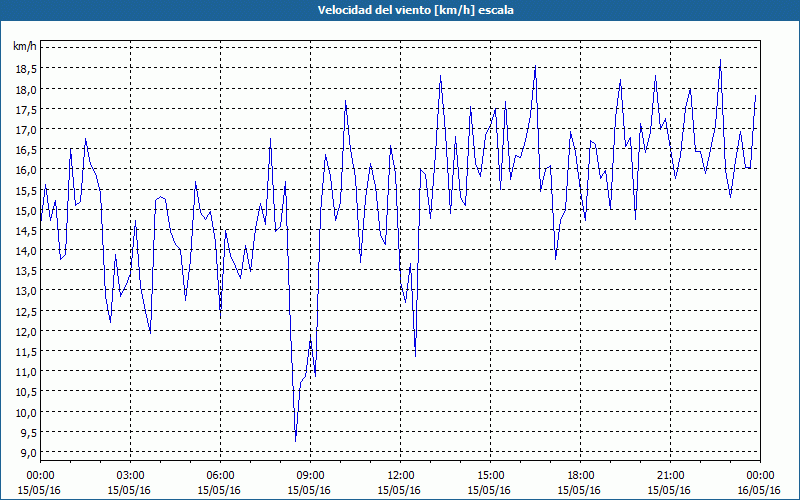The image size is (800, 500).
Task: Click the '12,5' axis label
Action: click(x=27, y=312)
